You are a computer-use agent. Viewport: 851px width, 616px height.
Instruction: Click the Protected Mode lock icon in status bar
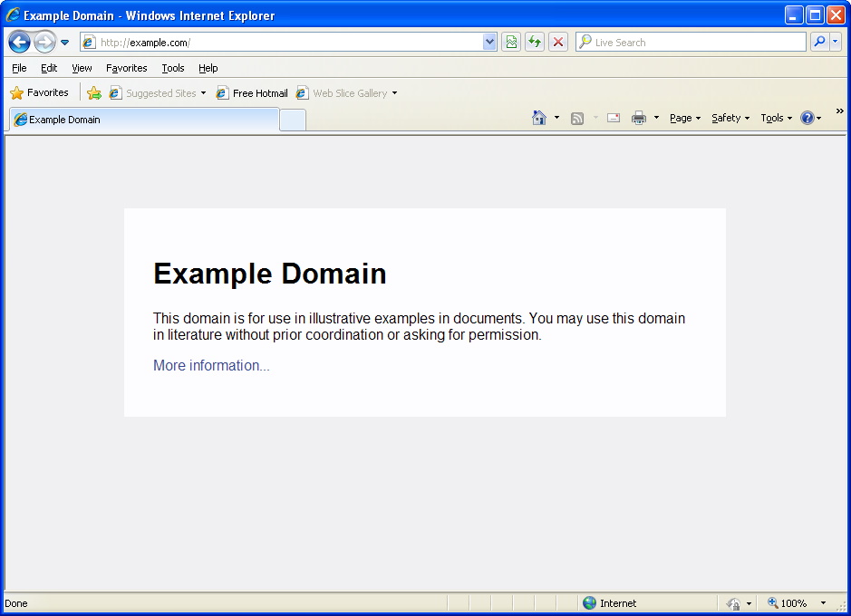(x=734, y=603)
